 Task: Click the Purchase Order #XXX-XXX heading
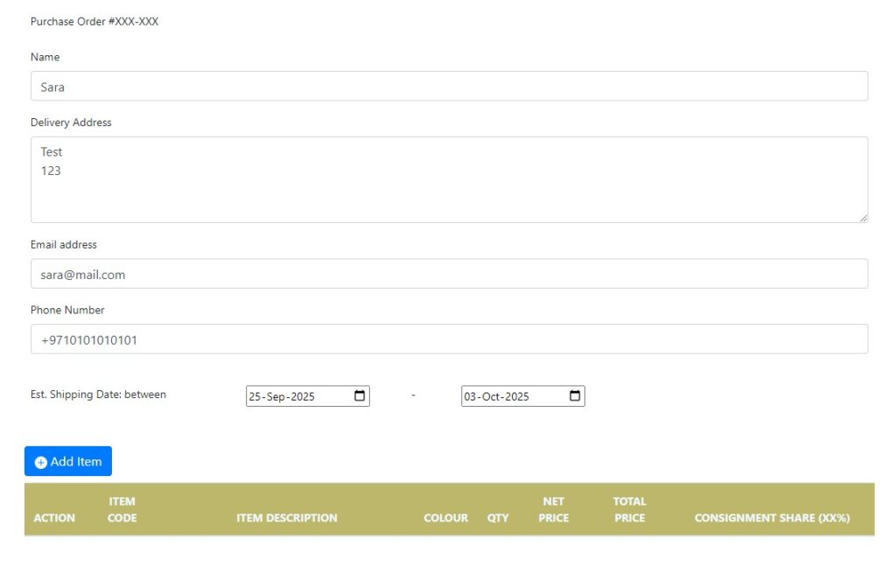94,22
